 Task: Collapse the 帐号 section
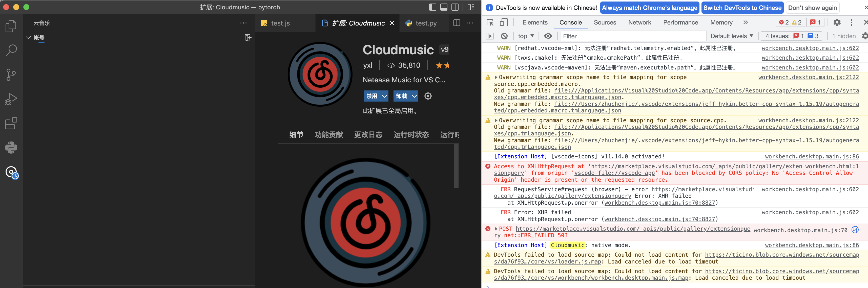click(28, 38)
